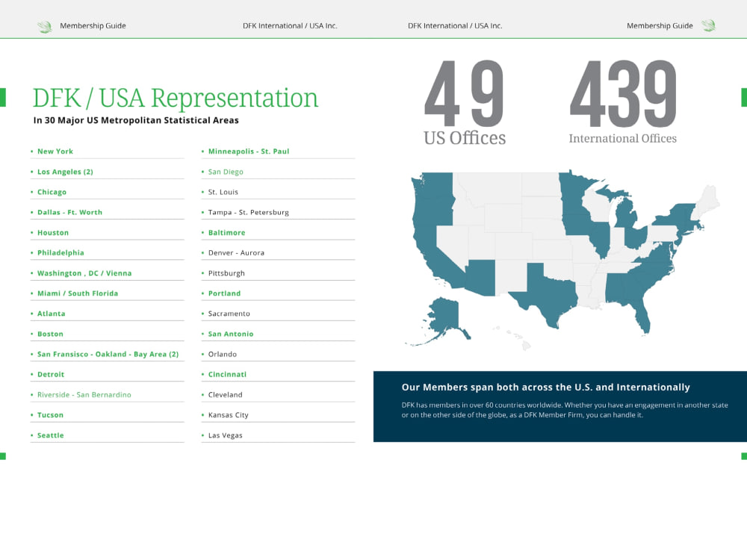Click the 'Detroit' list entry

tap(51, 375)
